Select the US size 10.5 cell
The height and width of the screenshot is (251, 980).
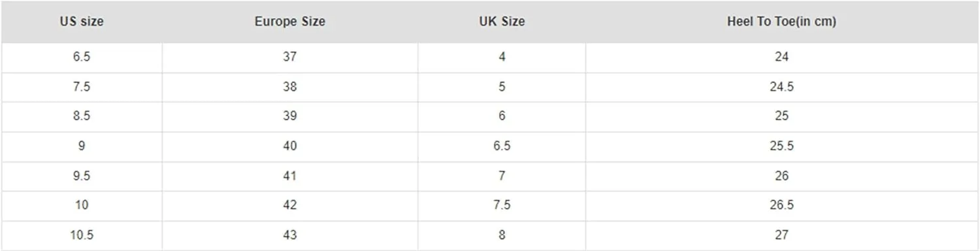coord(82,235)
